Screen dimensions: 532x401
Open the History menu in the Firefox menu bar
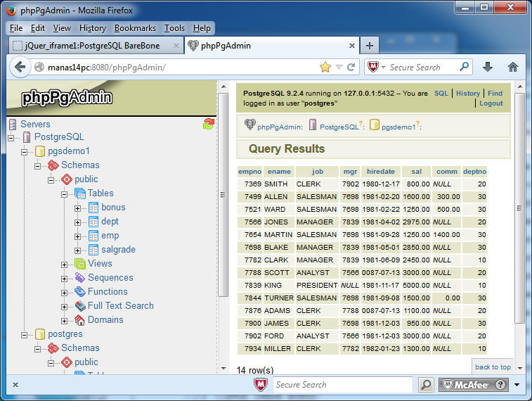click(93, 28)
